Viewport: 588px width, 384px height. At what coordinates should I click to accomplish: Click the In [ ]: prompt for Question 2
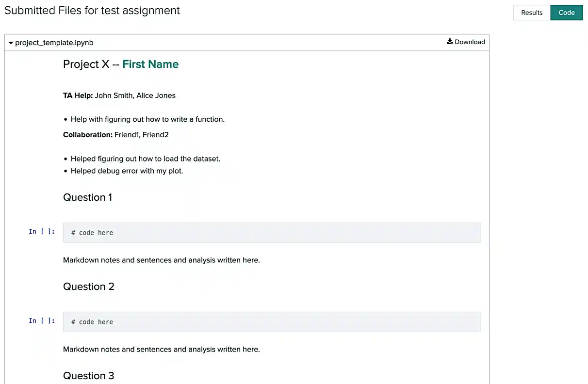[x=42, y=321]
